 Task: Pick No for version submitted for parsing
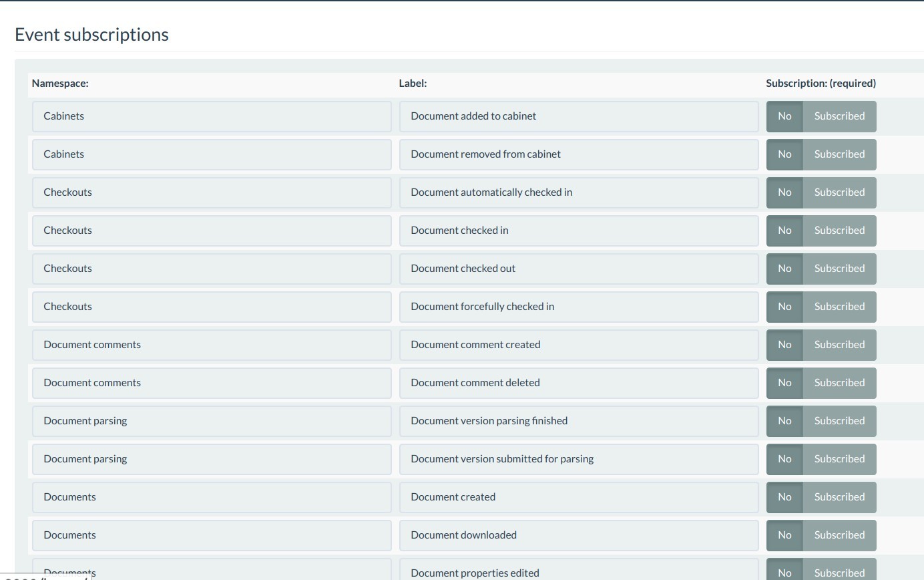pyautogui.click(x=784, y=459)
